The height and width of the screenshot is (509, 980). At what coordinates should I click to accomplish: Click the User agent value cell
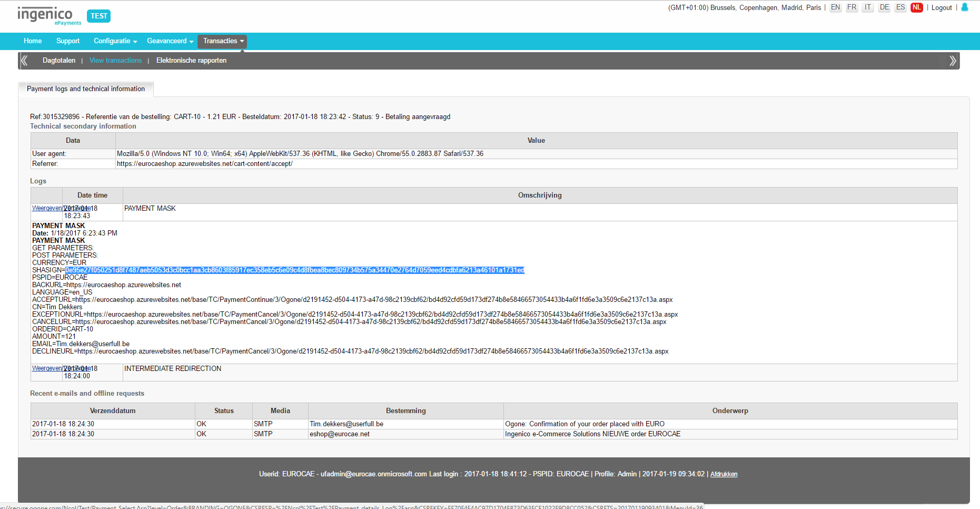(x=536, y=154)
